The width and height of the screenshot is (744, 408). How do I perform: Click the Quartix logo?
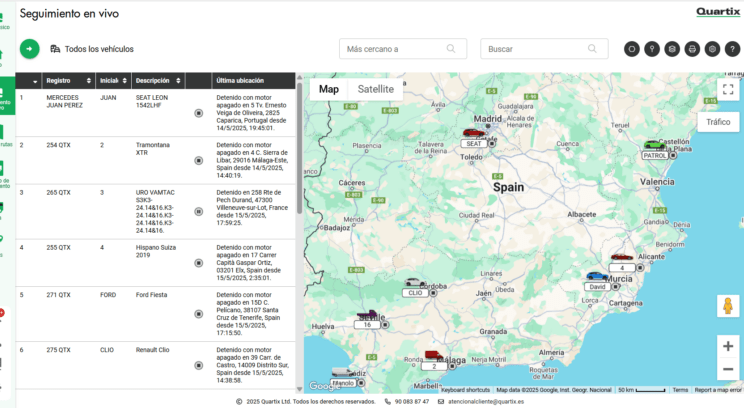[718, 12]
